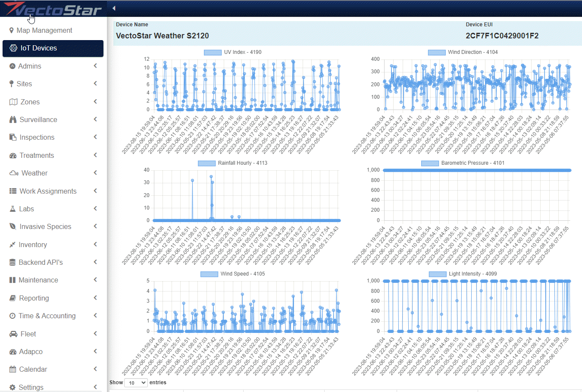Click the Settings gear icon
Screen dimensions: 582x392
13,387
